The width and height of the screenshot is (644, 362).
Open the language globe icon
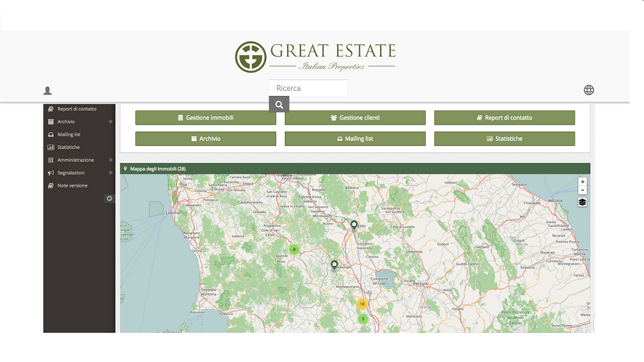coord(589,90)
